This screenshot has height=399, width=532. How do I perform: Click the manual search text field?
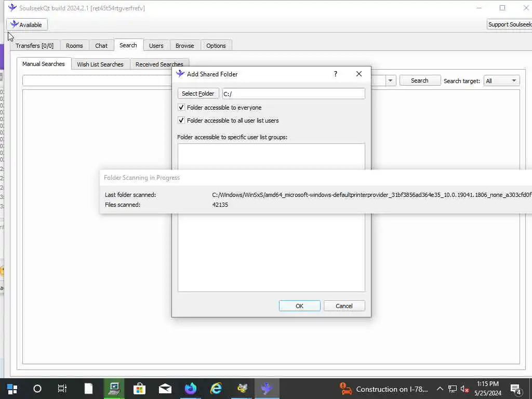97,81
